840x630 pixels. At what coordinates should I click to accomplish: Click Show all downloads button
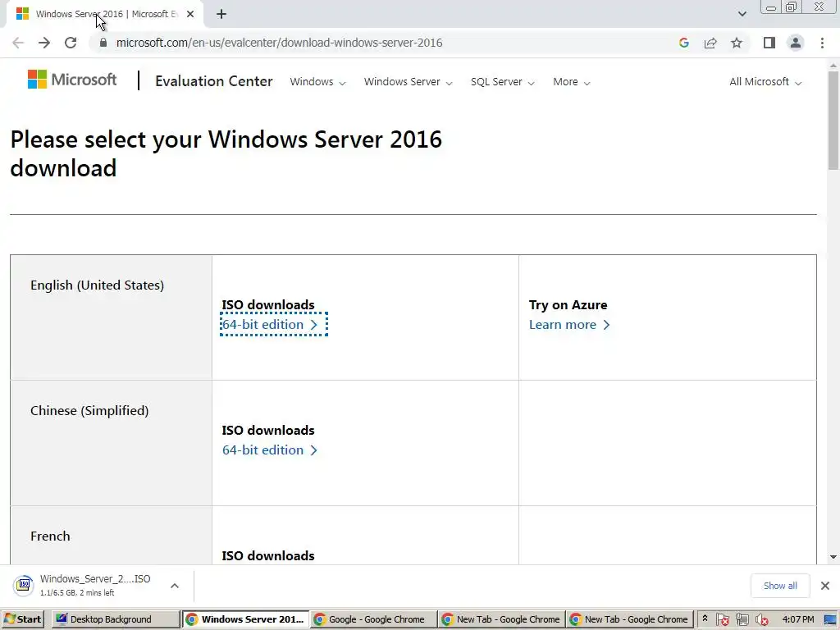(x=780, y=586)
